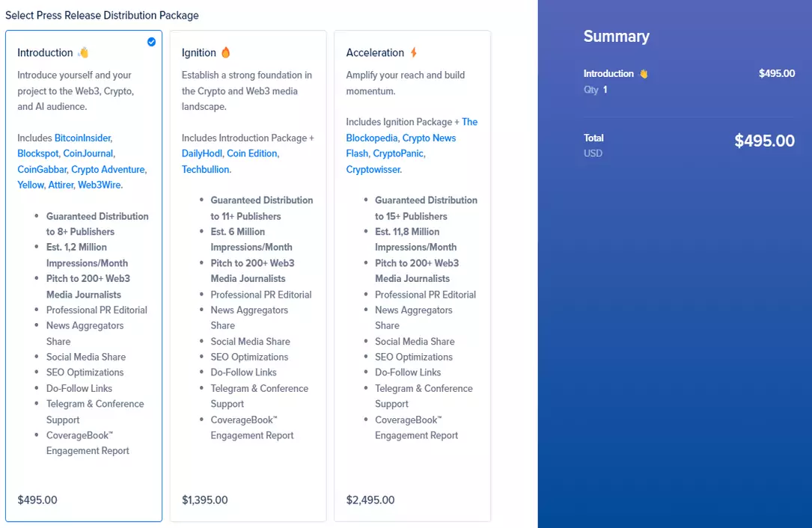Click 'Amplify your reach and build' description
812x528 pixels.
pos(405,75)
